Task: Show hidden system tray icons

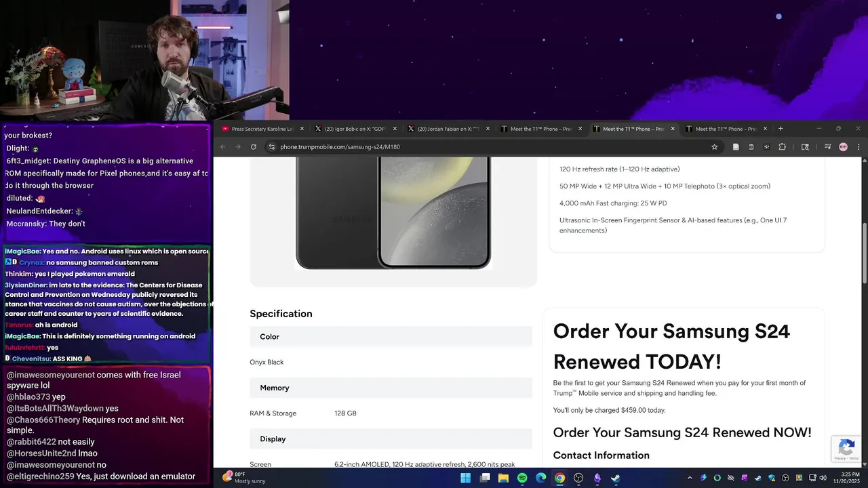Action: 690,478
